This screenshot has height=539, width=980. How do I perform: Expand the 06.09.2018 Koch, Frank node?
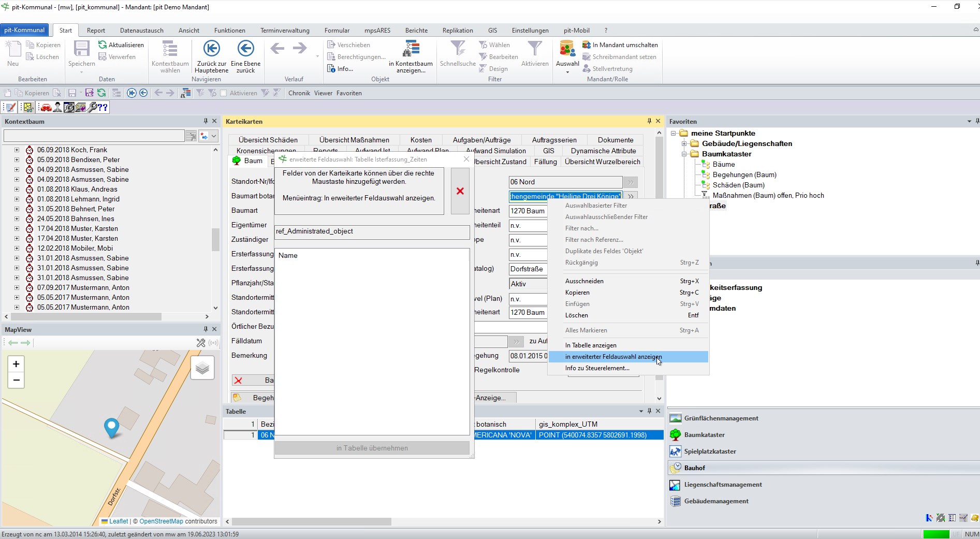pyautogui.click(x=17, y=150)
